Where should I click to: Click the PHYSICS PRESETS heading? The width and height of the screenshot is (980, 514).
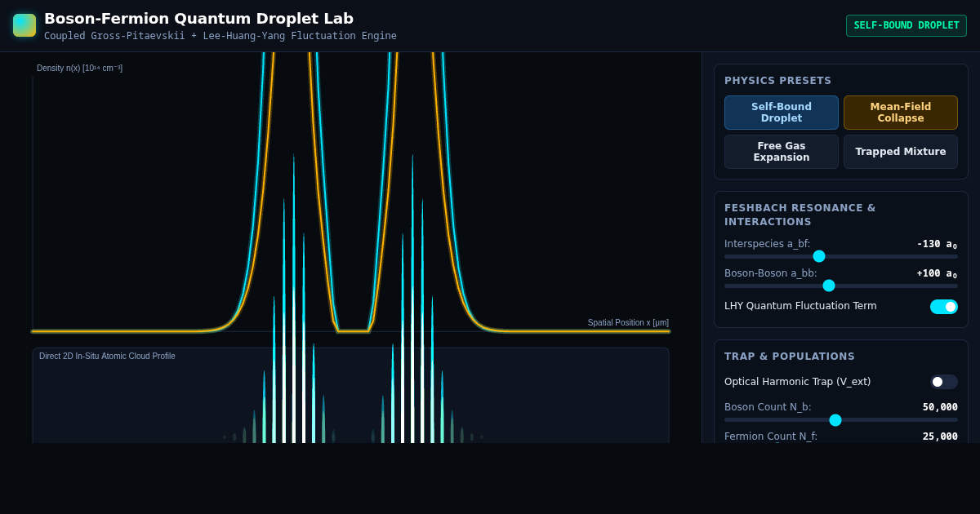point(777,81)
